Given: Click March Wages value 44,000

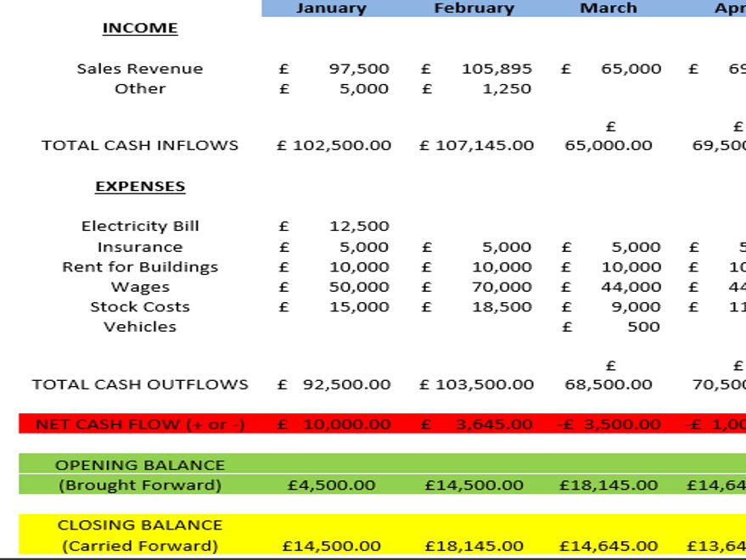Looking at the screenshot, I should pos(631,287).
